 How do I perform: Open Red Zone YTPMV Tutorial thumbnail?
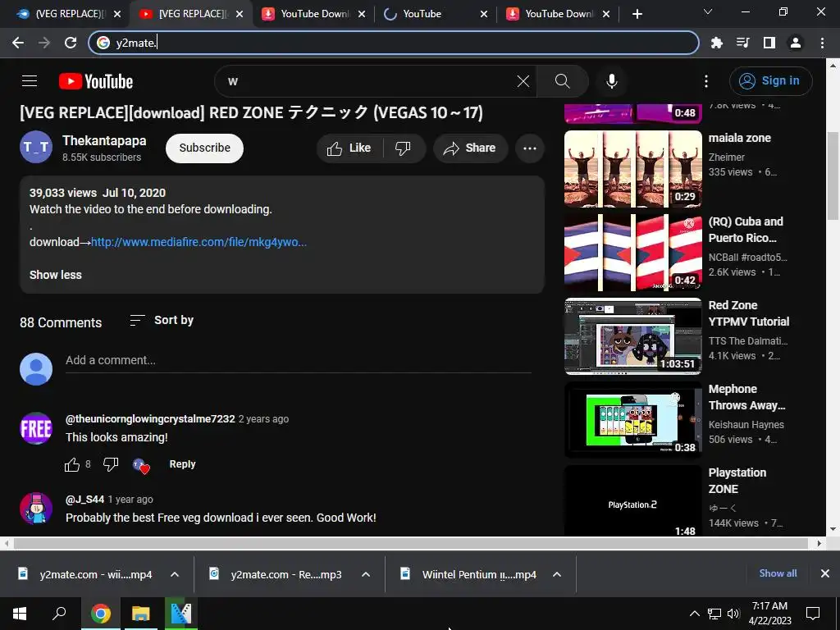click(x=632, y=336)
